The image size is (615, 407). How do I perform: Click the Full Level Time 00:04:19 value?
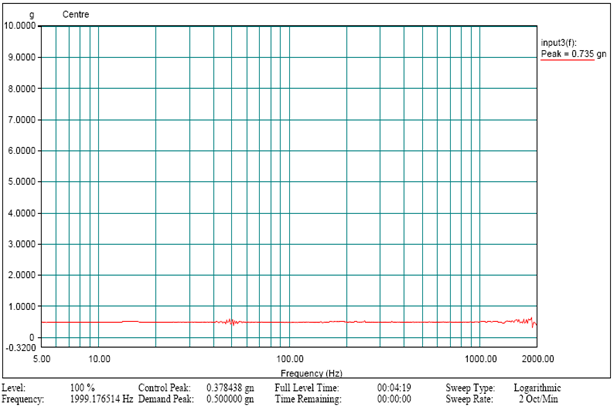[x=394, y=387]
